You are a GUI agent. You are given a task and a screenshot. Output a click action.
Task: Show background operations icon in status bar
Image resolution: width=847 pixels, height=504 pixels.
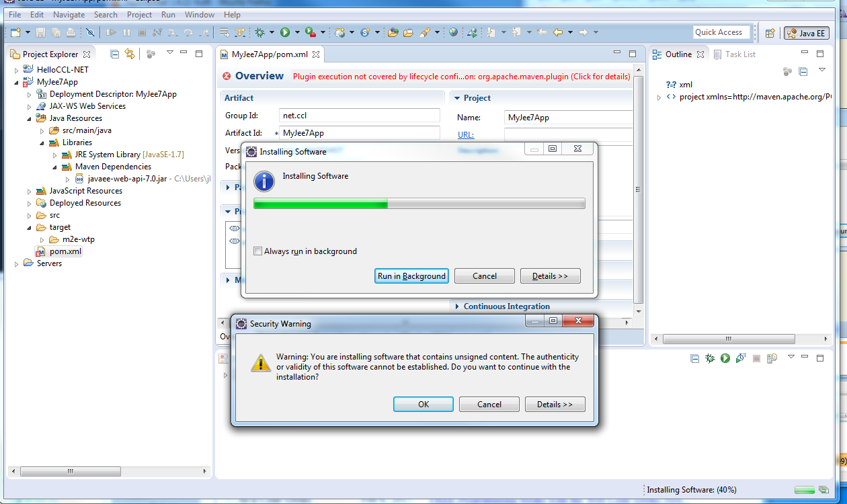[x=823, y=490]
